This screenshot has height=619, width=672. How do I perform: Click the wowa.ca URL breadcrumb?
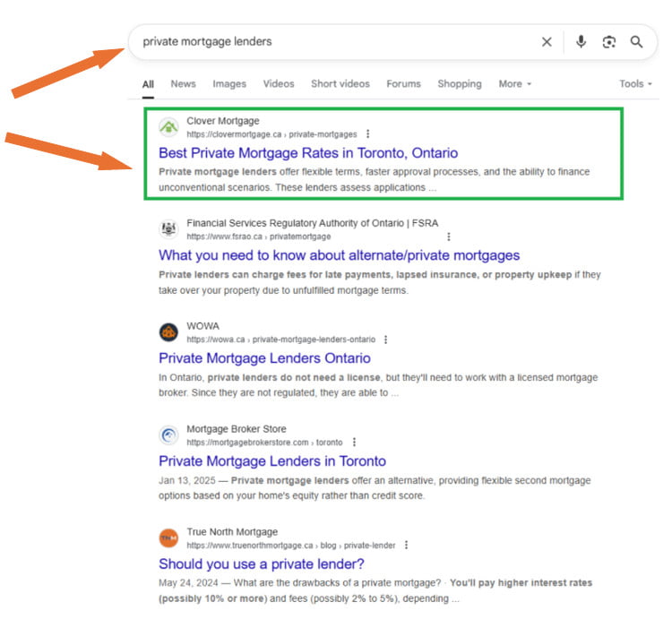pos(280,340)
